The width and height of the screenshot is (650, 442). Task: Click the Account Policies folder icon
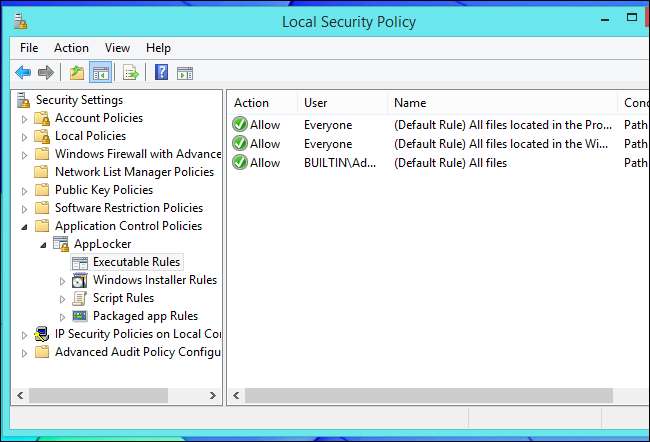42,118
